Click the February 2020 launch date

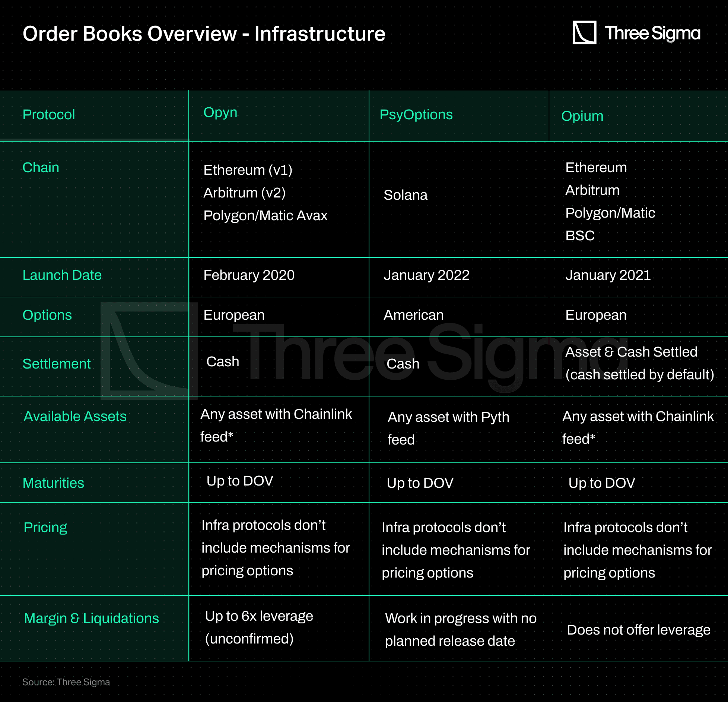point(249,275)
